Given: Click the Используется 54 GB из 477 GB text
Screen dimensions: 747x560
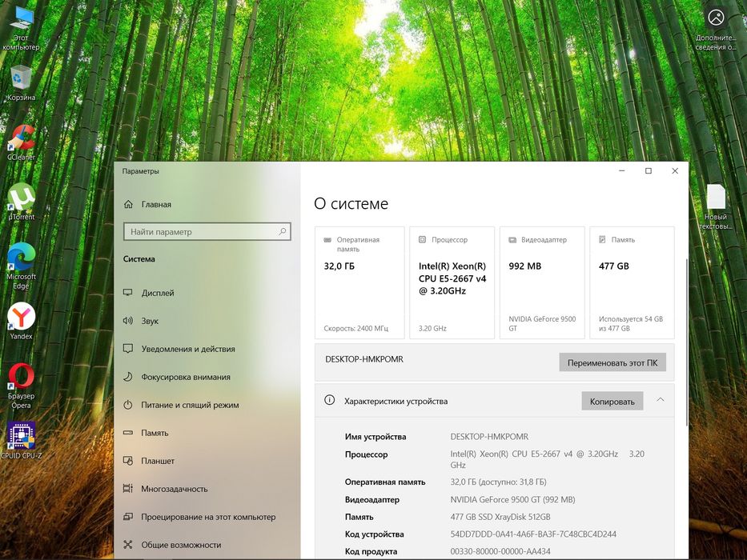Looking at the screenshot, I should pyautogui.click(x=631, y=324).
